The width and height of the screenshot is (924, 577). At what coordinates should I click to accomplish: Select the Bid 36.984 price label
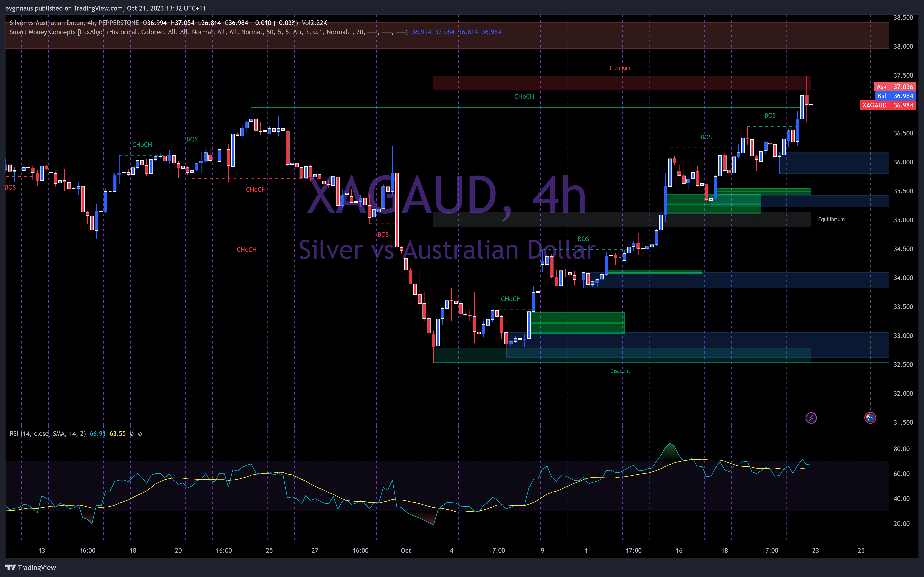click(895, 96)
